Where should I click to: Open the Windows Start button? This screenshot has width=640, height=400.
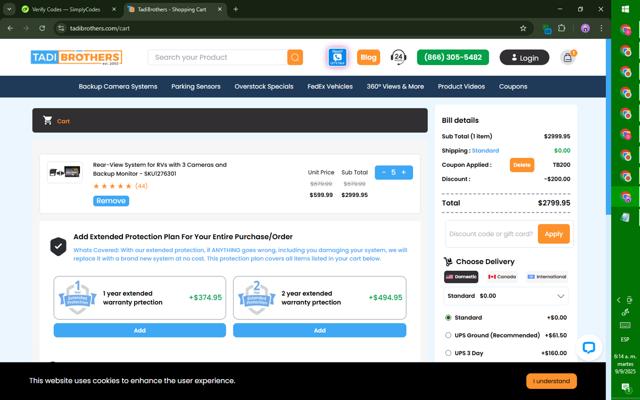point(625,9)
